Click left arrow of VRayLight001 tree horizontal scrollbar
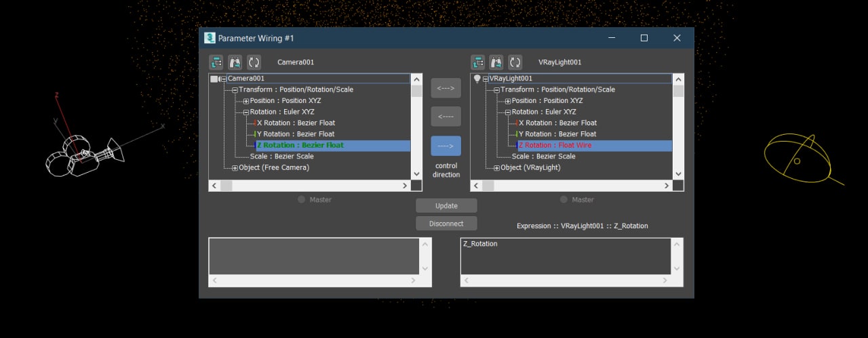The image size is (868, 338). coord(477,186)
